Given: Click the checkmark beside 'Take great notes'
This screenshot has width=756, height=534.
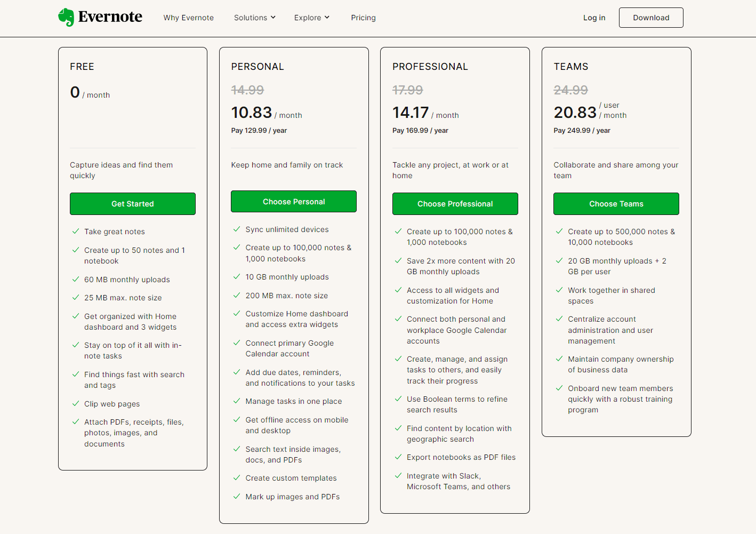Looking at the screenshot, I should [x=76, y=231].
